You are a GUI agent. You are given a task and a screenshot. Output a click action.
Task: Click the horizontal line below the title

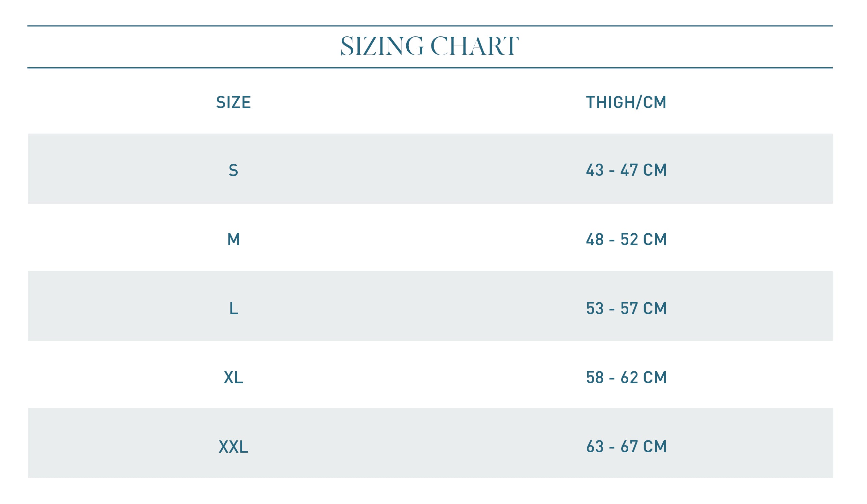(x=430, y=68)
